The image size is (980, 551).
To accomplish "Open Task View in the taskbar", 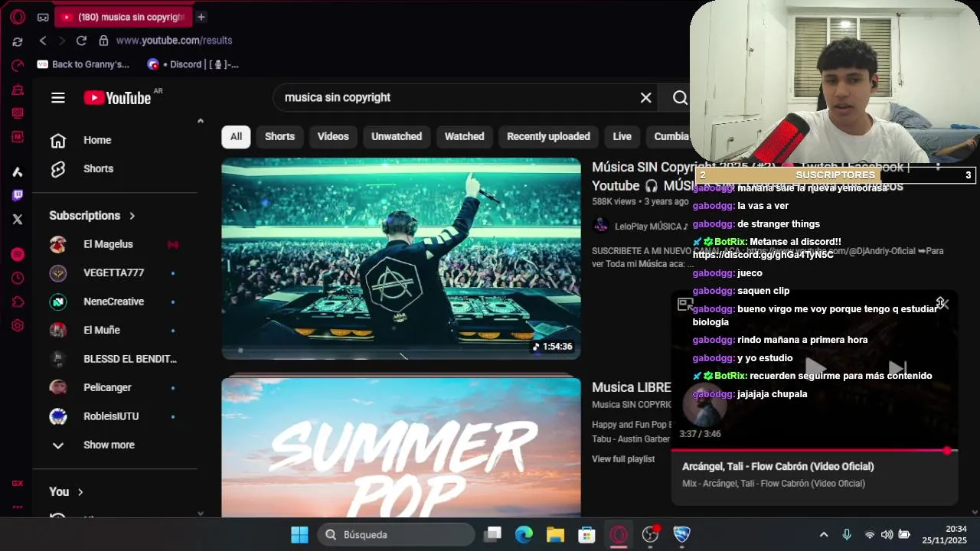I will [492, 534].
